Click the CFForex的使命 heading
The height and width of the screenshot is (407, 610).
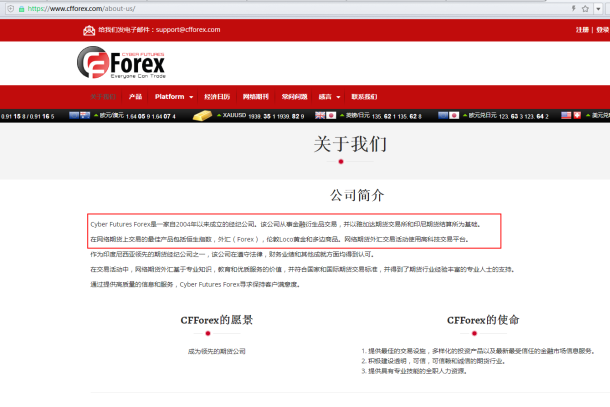coord(483,320)
